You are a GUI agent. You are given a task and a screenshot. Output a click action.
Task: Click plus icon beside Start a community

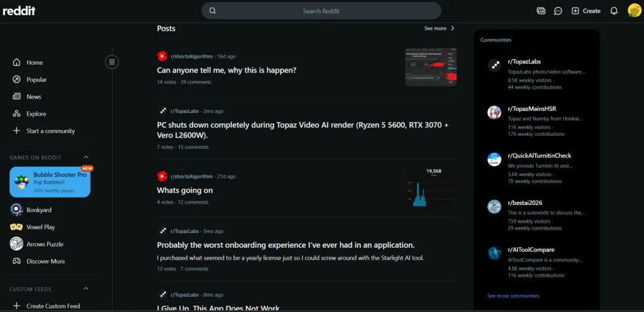[x=16, y=131]
